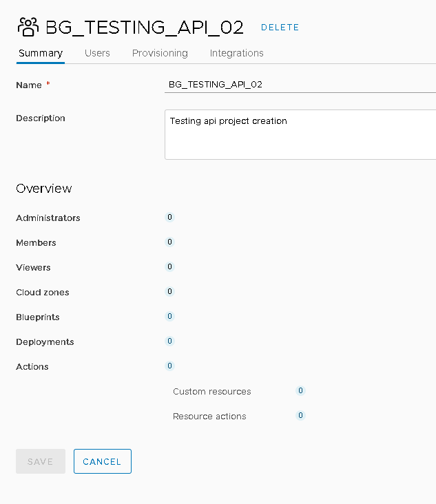
Task: Click the Overview section heading
Action: coord(43,189)
